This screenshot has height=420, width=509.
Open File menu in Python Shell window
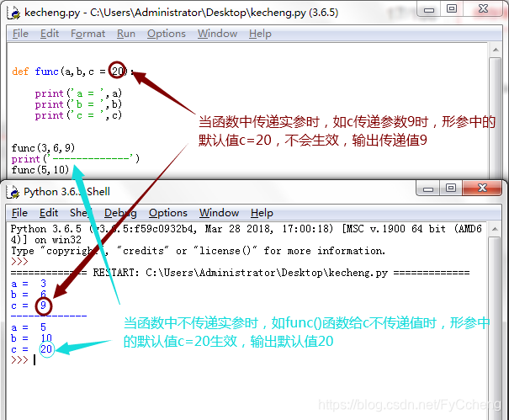(x=19, y=213)
